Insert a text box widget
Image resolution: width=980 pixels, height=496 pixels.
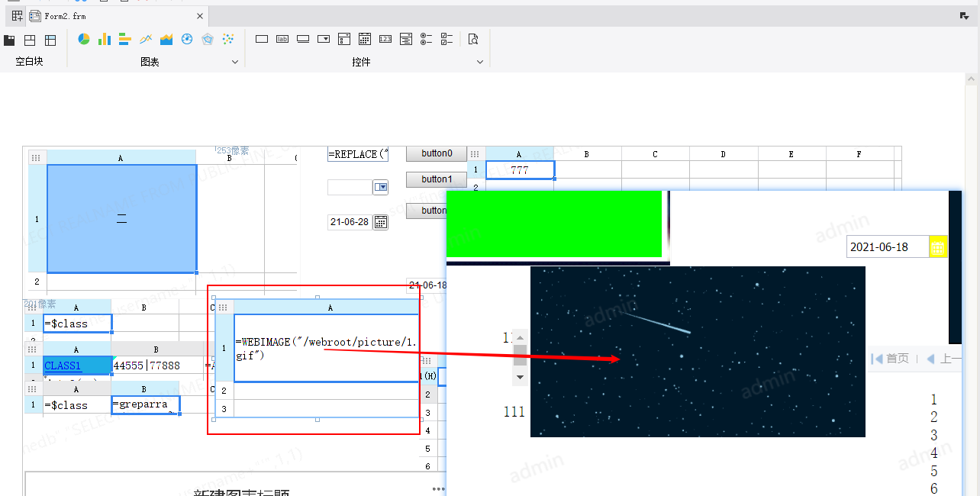pyautogui.click(x=262, y=39)
